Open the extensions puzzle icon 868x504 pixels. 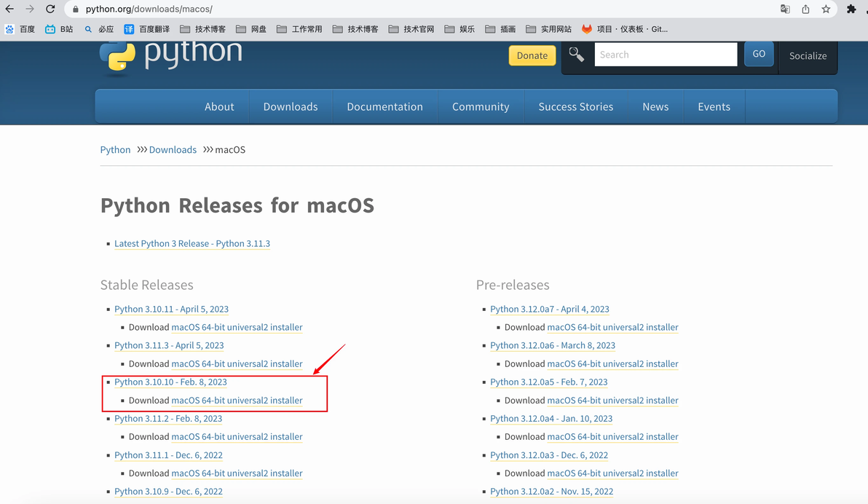point(851,9)
